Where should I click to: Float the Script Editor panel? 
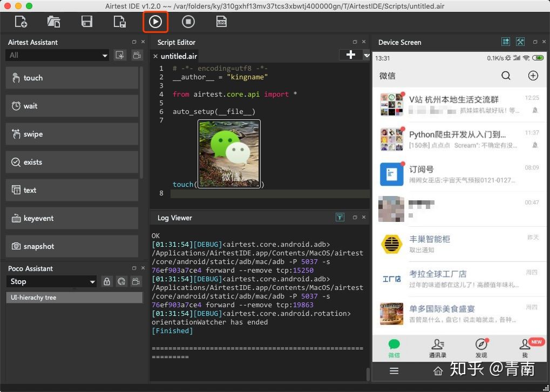click(355, 42)
